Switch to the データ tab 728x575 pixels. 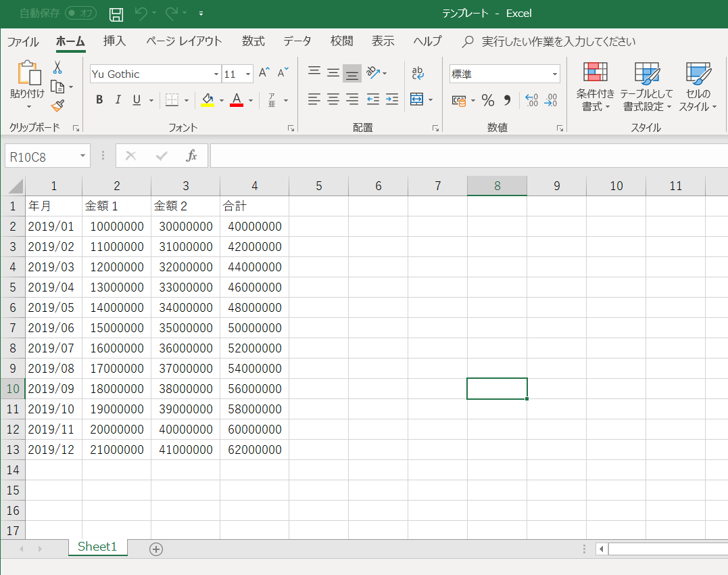click(x=297, y=41)
